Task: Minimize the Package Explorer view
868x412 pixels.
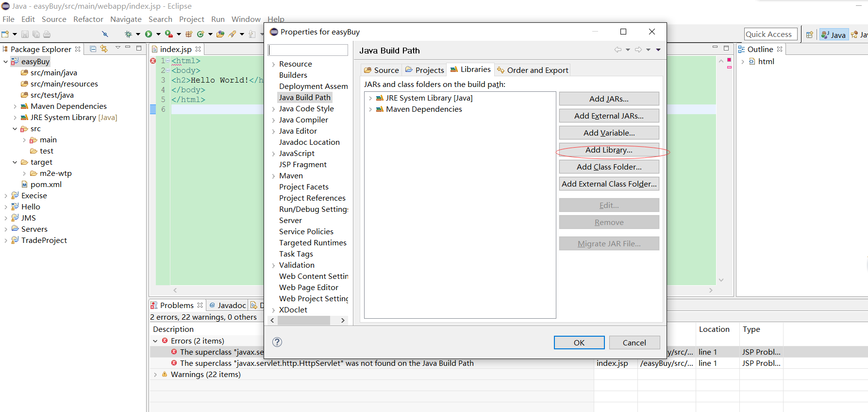Action: click(128, 48)
